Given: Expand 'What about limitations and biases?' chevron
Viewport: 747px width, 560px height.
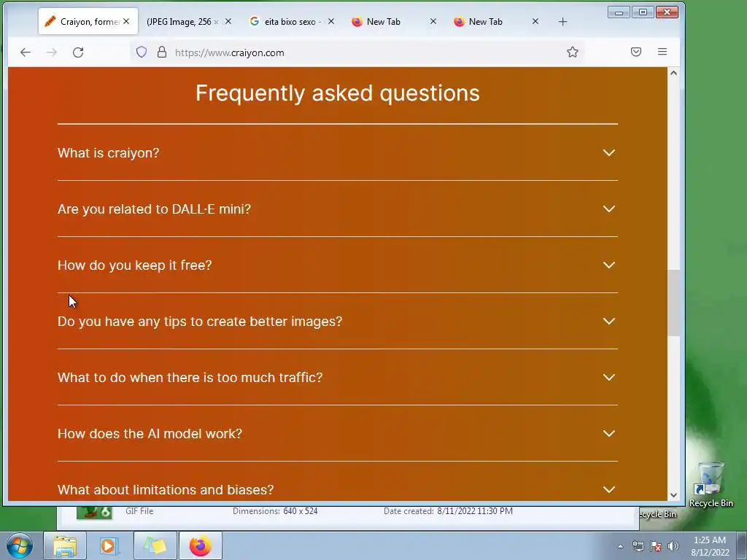Looking at the screenshot, I should [x=609, y=489].
